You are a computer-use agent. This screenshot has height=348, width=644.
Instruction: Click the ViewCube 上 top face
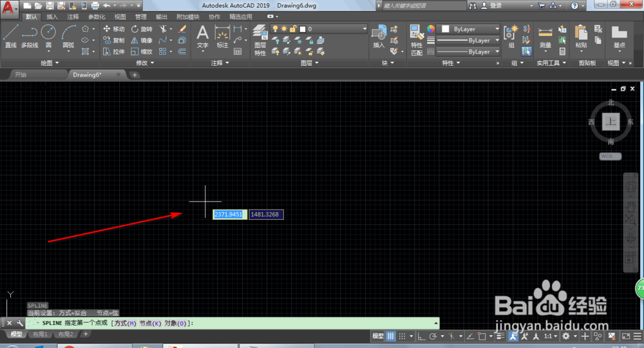tap(611, 122)
